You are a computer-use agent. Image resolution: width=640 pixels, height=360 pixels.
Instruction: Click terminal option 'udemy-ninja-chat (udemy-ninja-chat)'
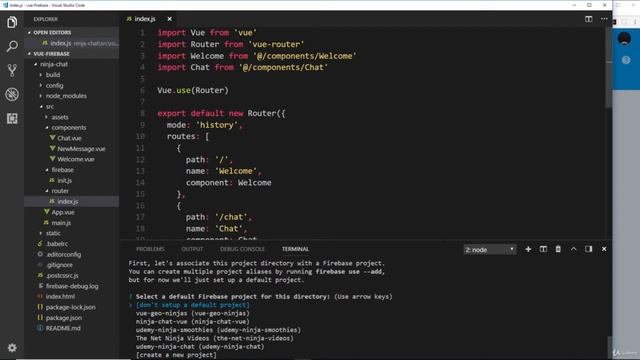point(200,347)
